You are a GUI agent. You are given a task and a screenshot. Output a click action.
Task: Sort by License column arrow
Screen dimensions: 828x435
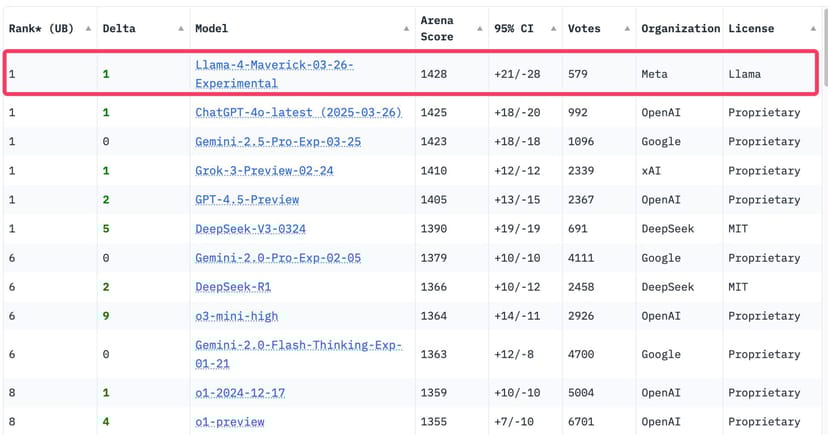click(x=813, y=29)
